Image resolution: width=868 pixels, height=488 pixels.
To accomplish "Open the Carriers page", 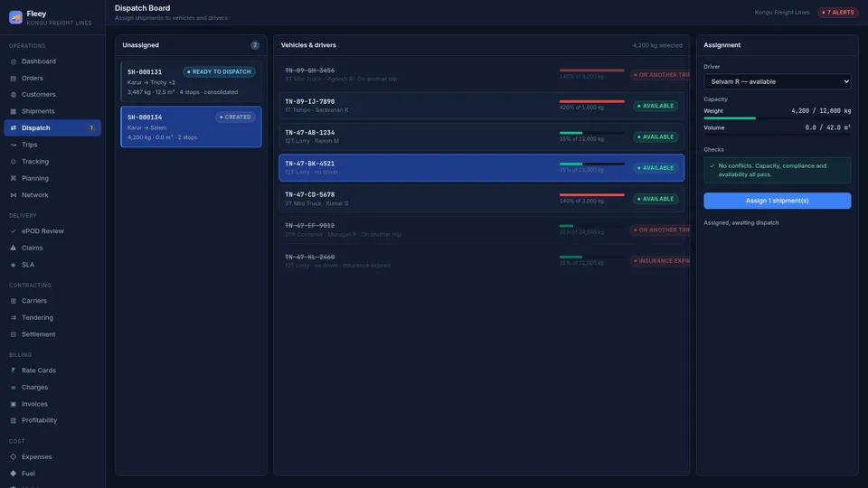I will [52, 301].
